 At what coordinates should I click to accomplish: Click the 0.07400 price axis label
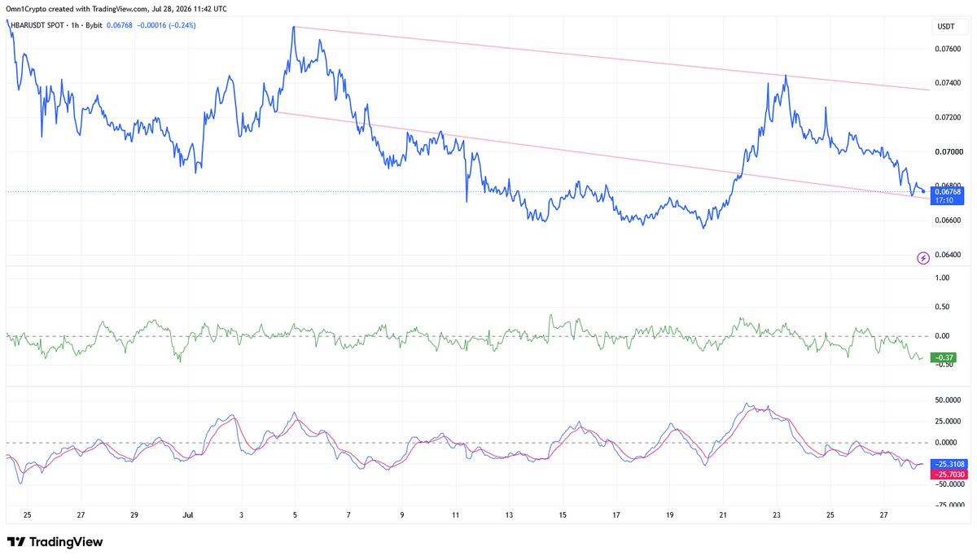(947, 83)
